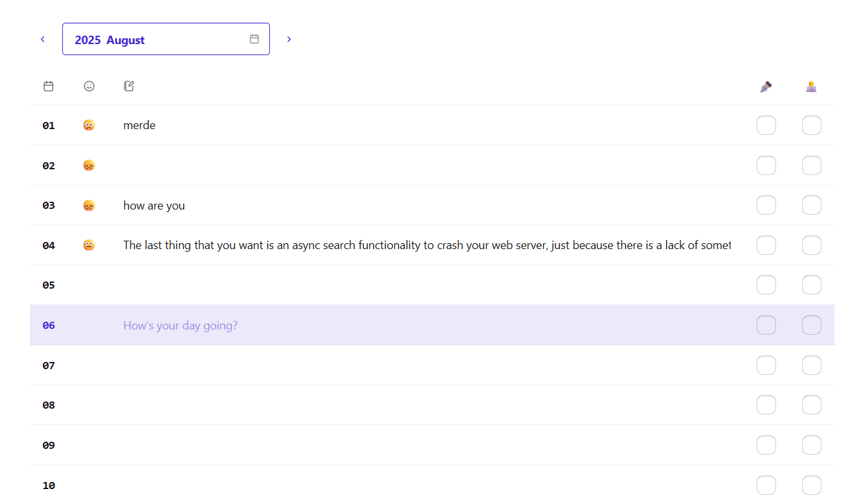Image resolution: width=863 pixels, height=504 pixels.
Task: Tick the laptop checkbox for day 03
Action: pyautogui.click(x=811, y=206)
